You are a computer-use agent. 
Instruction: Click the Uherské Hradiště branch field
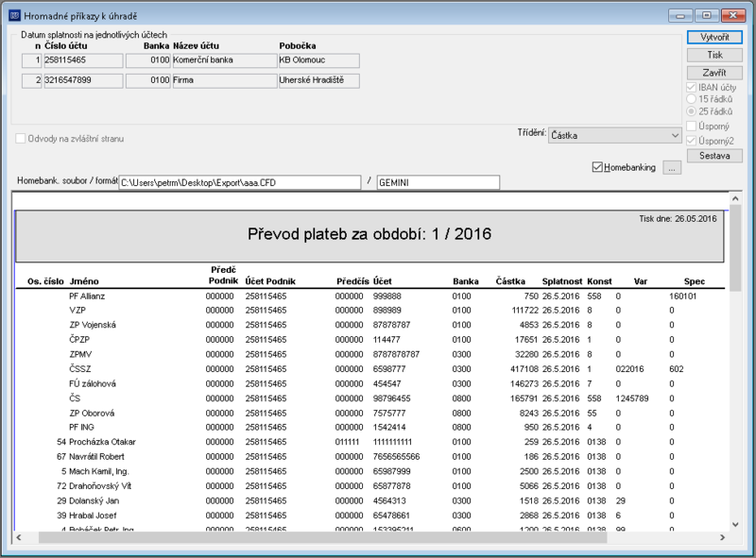coord(319,80)
